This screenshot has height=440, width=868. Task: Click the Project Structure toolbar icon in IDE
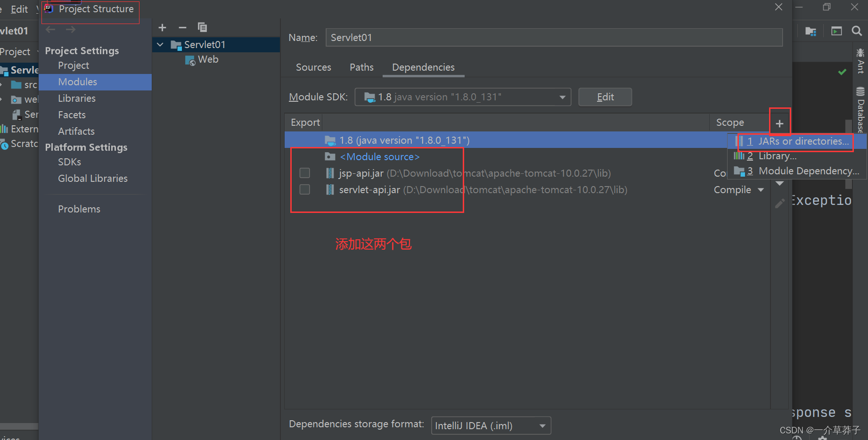point(811,32)
